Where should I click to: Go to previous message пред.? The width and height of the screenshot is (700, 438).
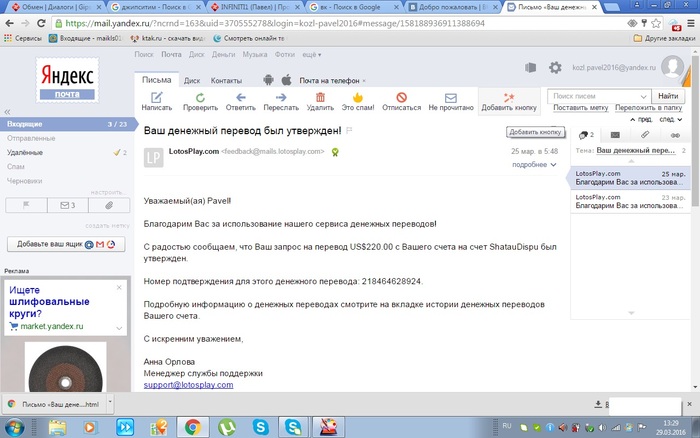[x=641, y=120]
